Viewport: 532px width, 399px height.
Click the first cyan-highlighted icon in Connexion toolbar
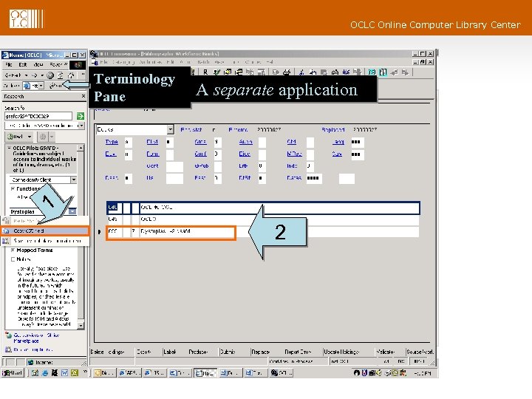[372, 72]
